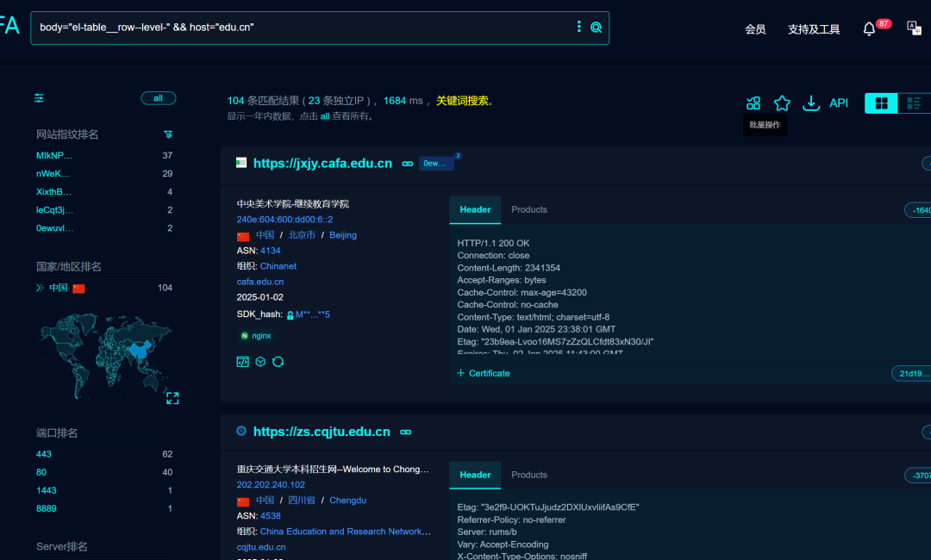931x560 pixels.
Task: Open the 会员 menu
Action: click(x=755, y=29)
